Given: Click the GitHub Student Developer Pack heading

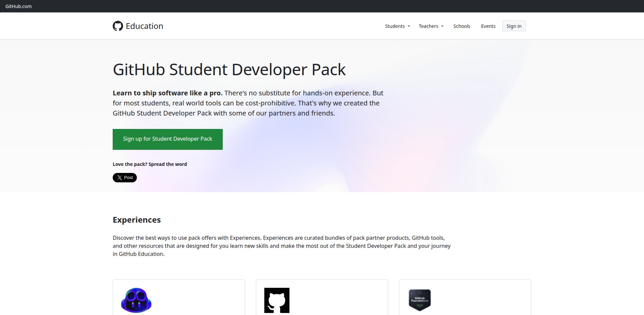Looking at the screenshot, I should tap(229, 70).
